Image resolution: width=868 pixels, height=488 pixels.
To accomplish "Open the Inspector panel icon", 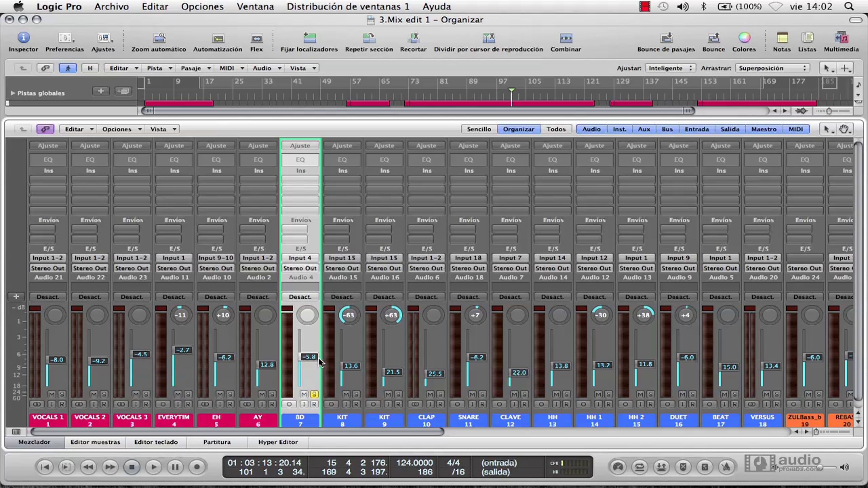I will [23, 38].
